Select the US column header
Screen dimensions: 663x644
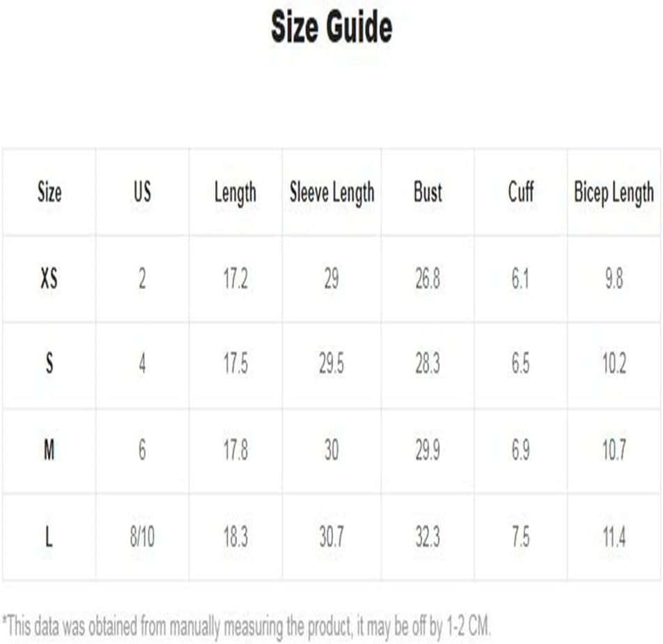(x=143, y=191)
